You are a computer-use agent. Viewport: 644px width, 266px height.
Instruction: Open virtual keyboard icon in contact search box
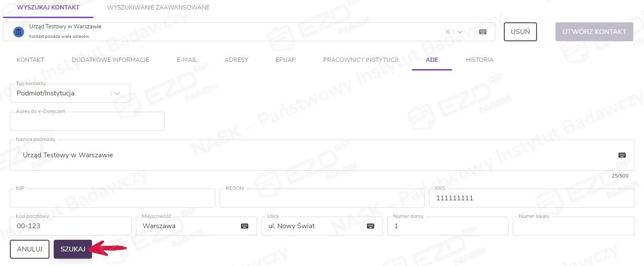pos(483,32)
